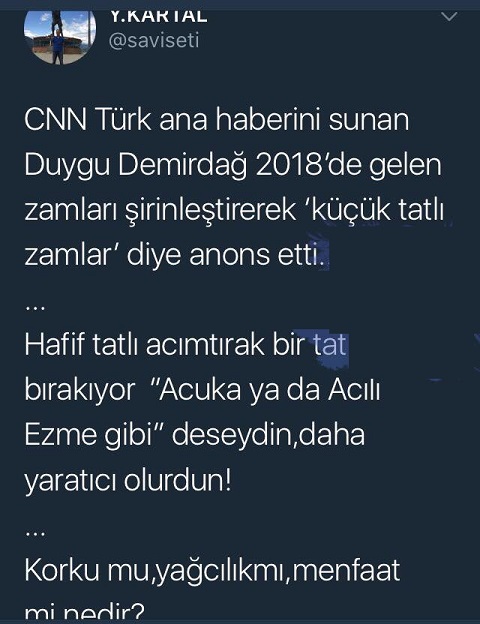Tap the second ellipsis line separator
This screenshot has width=480, height=624.
pyautogui.click(x=35, y=534)
